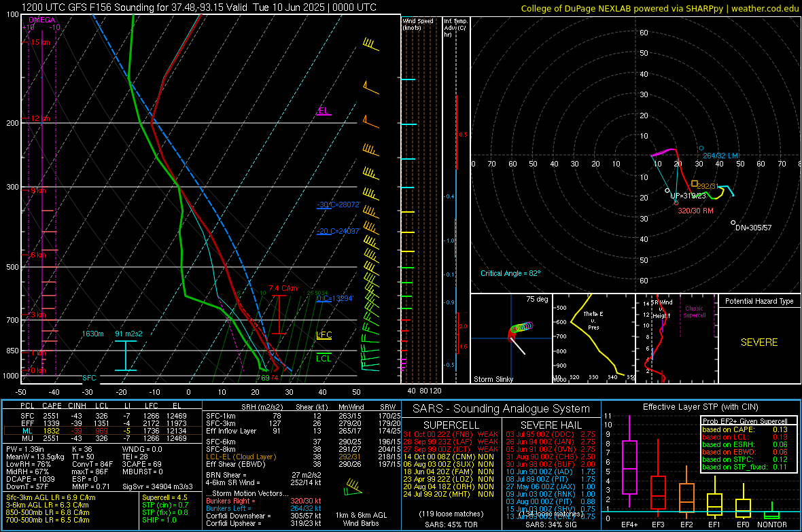
Task: Click the cyan 91 m2s2 label
Action: pos(128,334)
